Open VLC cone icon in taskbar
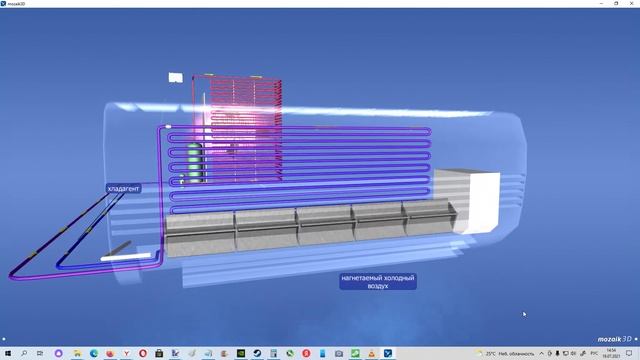The width and height of the screenshot is (640, 360). (x=371, y=353)
